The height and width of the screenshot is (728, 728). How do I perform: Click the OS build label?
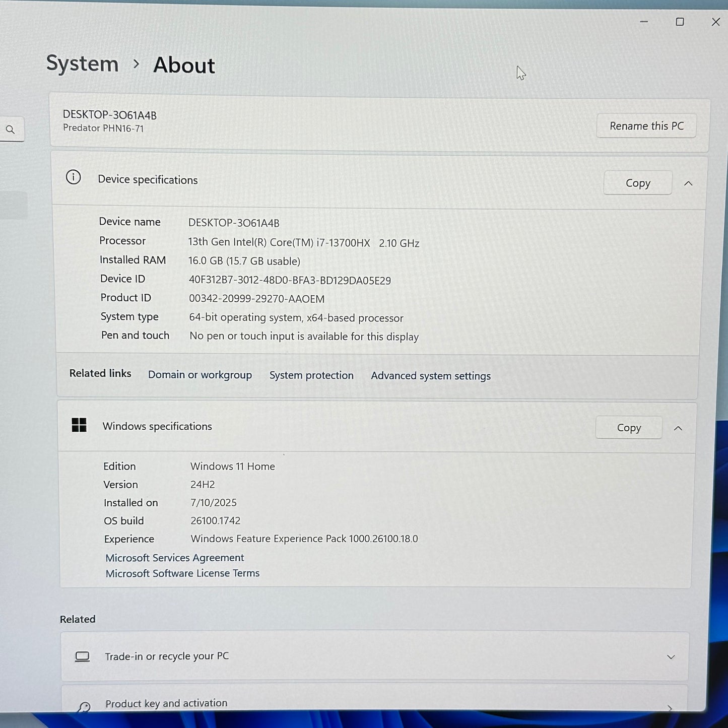[124, 521]
